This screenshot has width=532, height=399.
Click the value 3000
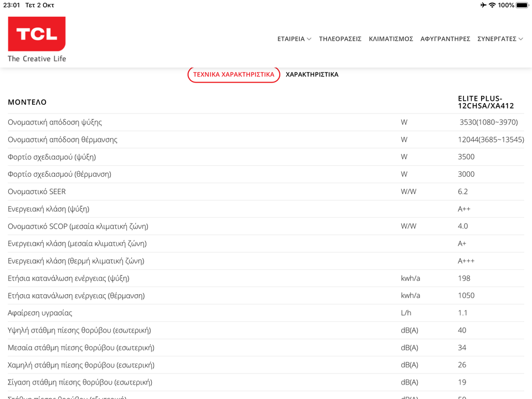coord(466,174)
